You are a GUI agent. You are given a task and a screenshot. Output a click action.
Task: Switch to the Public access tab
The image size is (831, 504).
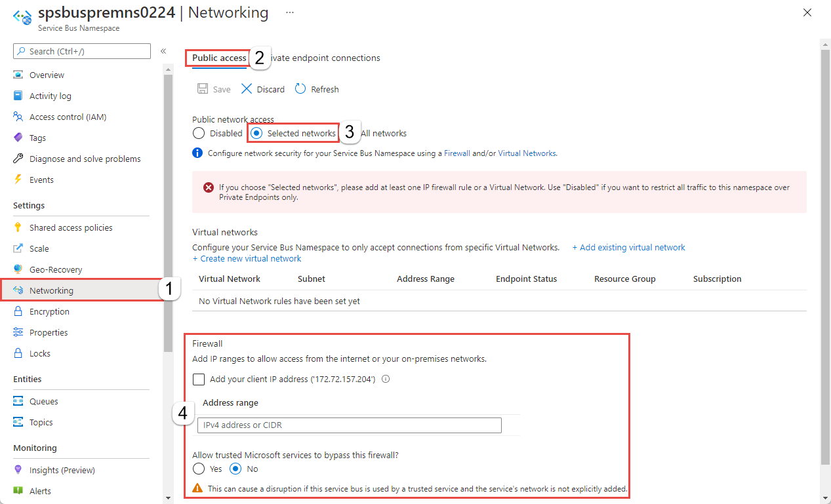(219, 58)
